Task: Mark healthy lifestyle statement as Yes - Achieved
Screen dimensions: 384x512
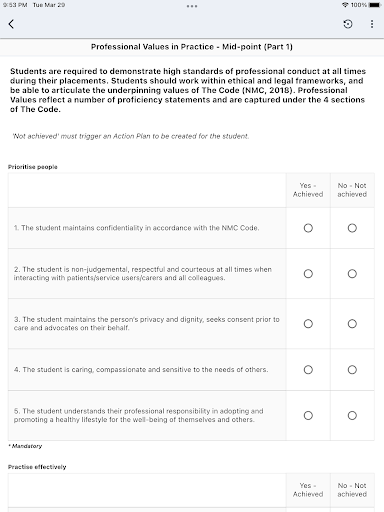Action: click(x=308, y=415)
